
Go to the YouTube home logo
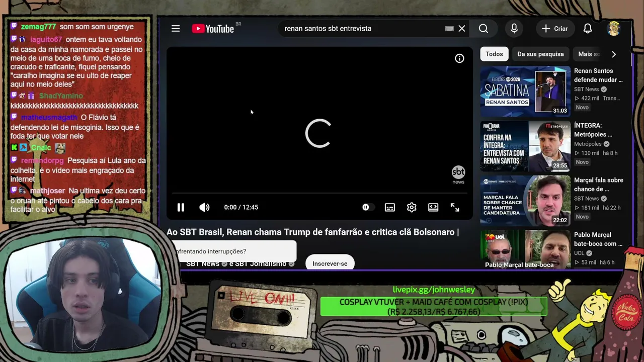click(213, 29)
